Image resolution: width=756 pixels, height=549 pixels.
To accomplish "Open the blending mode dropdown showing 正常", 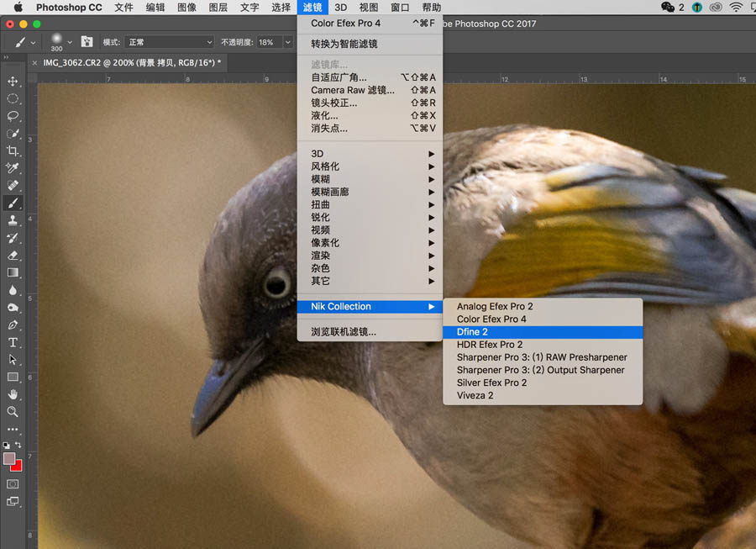I will click(x=168, y=40).
